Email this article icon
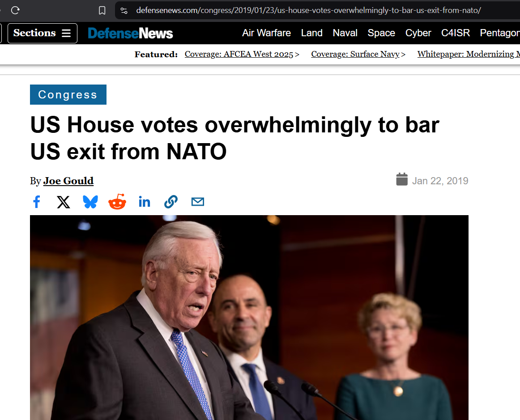Screen dimensions: 520x420 [198, 202]
